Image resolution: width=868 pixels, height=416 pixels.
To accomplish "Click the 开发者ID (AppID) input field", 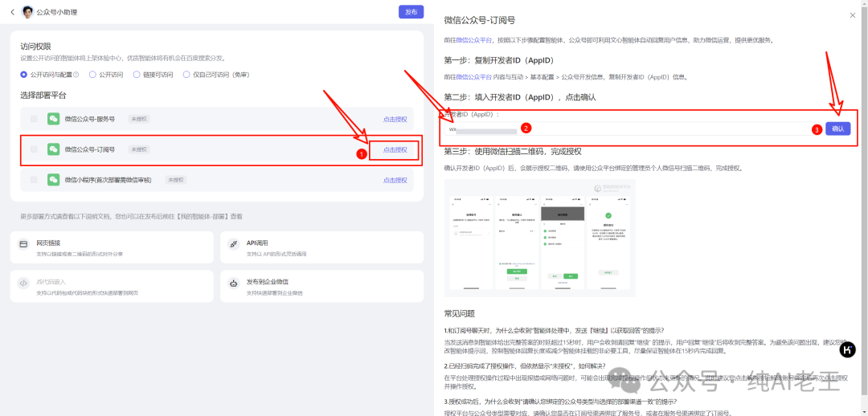I will [x=633, y=128].
